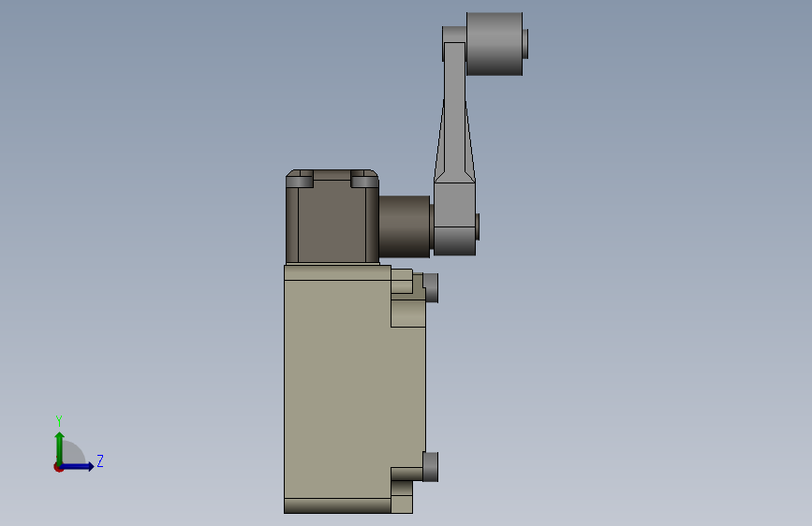Image resolution: width=812 pixels, height=526 pixels.
Task: Click the green Y axis arrow of triad
Action: click(x=60, y=447)
